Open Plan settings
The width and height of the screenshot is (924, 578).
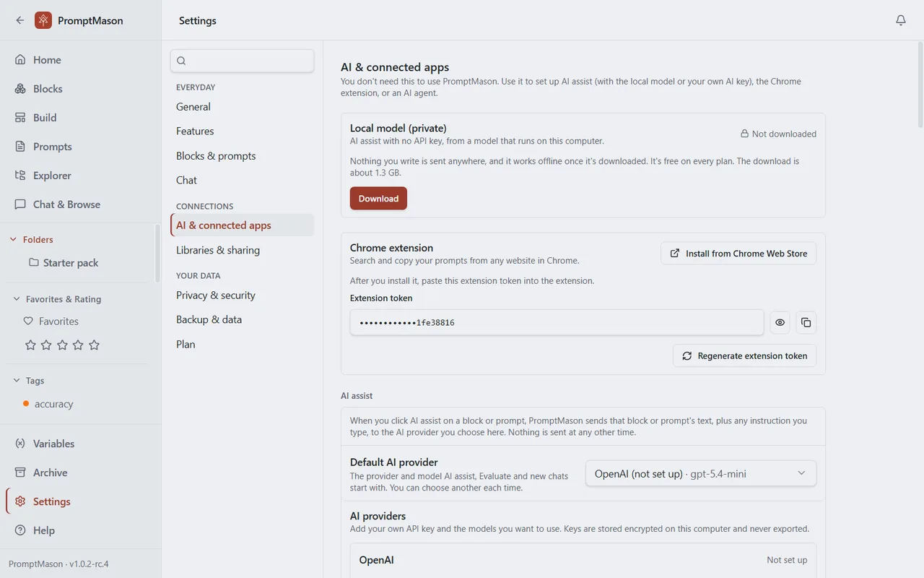coord(242,345)
